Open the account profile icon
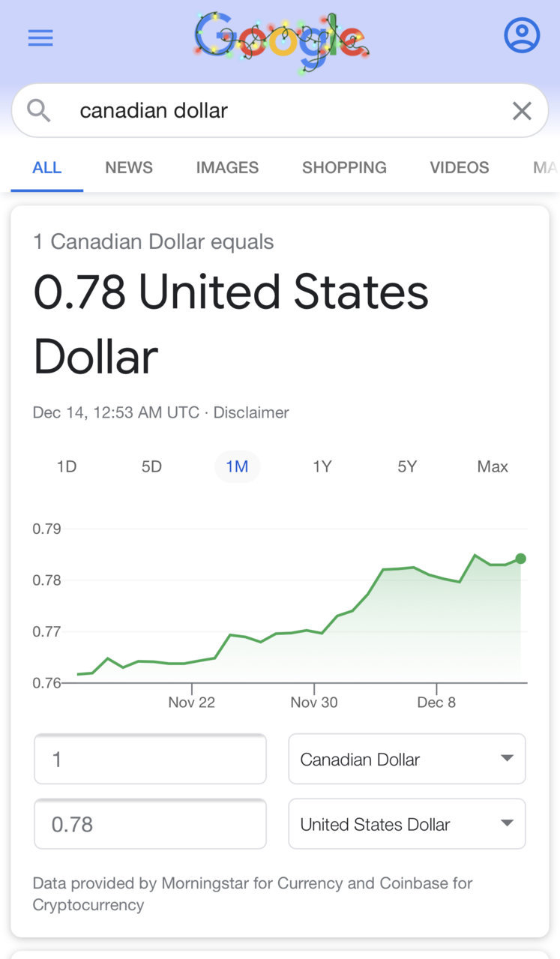 click(522, 34)
